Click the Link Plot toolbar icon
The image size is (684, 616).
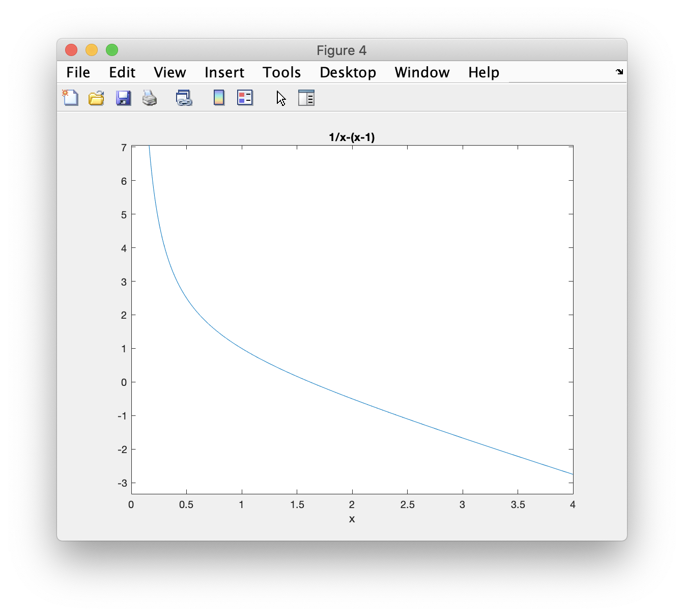pyautogui.click(x=184, y=98)
